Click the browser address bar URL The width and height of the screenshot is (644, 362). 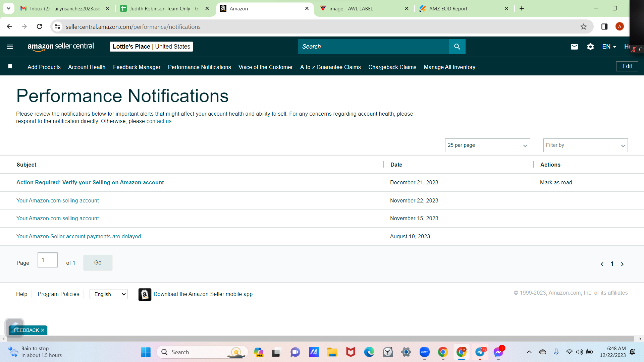click(x=133, y=26)
